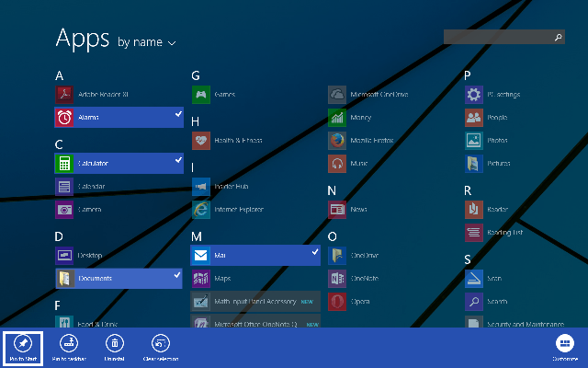Click the letter H group header
588x368 pixels.
point(195,121)
